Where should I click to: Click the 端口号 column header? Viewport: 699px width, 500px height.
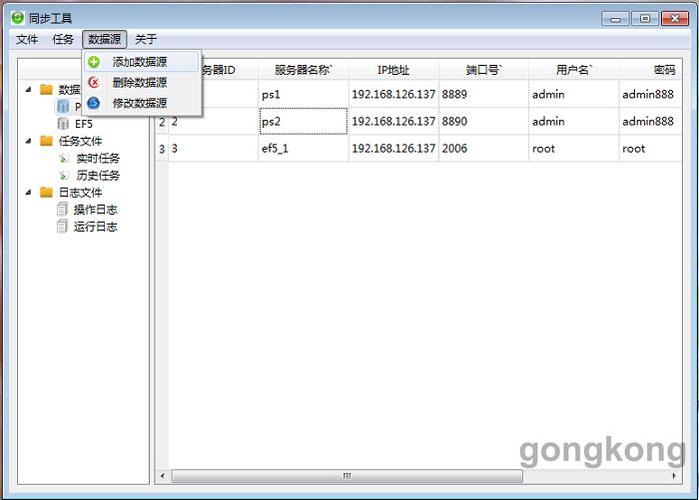coord(484,70)
